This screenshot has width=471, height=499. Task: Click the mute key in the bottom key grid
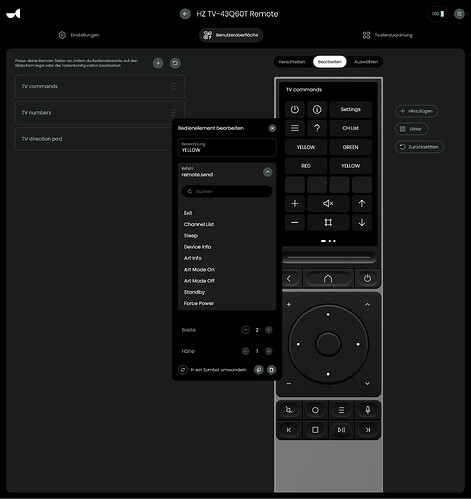coord(289,410)
